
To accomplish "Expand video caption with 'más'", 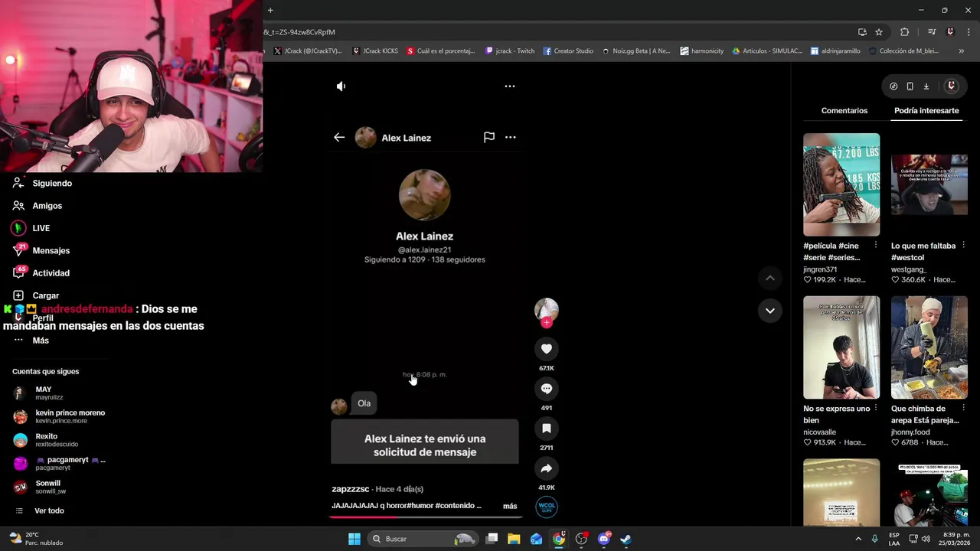I will click(x=510, y=506).
